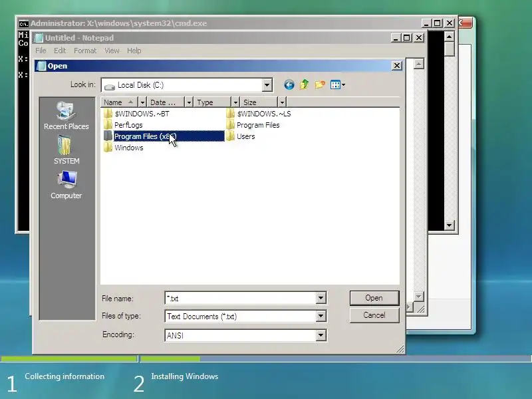Click Notepad vertical scrollbar down arrow
Viewport: 532px width, 399px height.
point(419,297)
